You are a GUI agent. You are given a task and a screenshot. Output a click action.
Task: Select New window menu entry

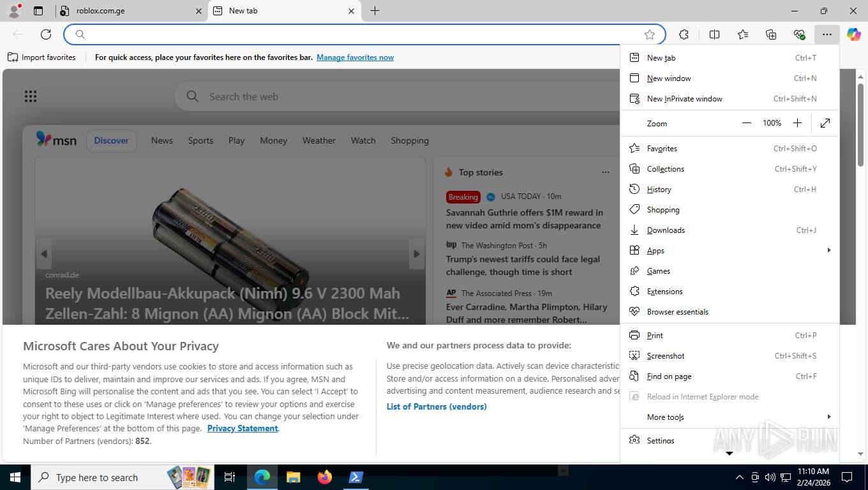coord(730,78)
